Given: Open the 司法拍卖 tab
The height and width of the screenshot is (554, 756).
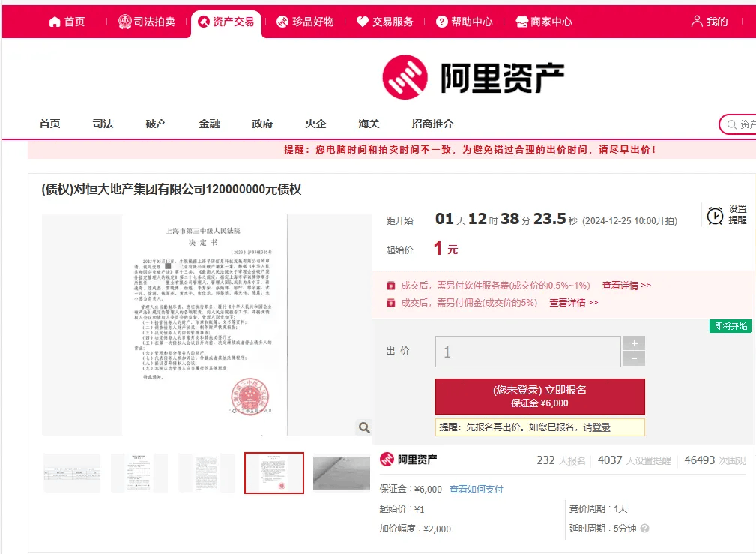Looking at the screenshot, I should tap(147, 22).
